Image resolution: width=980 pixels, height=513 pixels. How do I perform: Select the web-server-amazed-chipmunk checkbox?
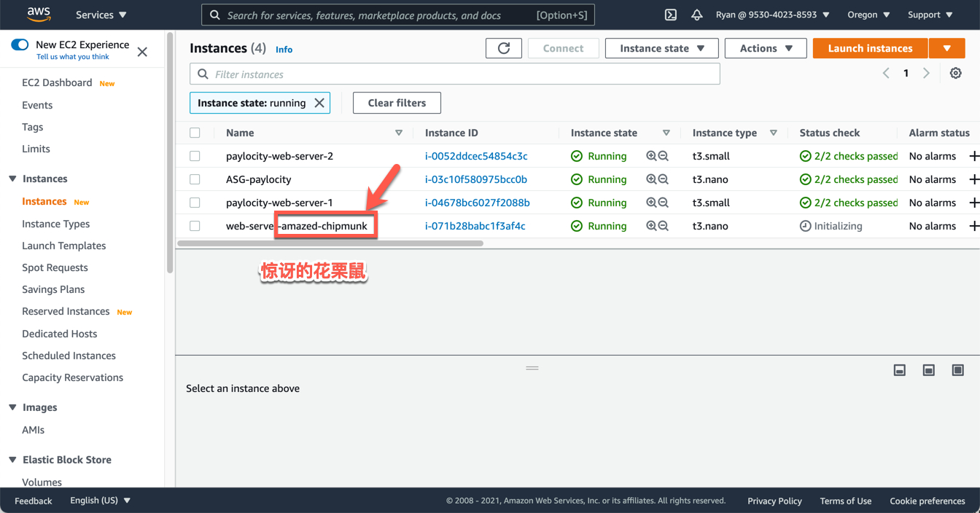(195, 226)
